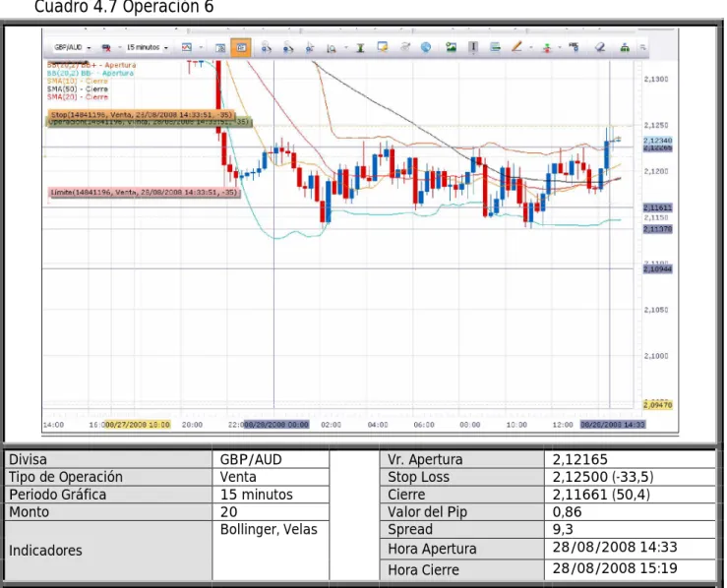Click the eraser icon in toolbar
This screenshot has height=588, width=727.
click(600, 47)
